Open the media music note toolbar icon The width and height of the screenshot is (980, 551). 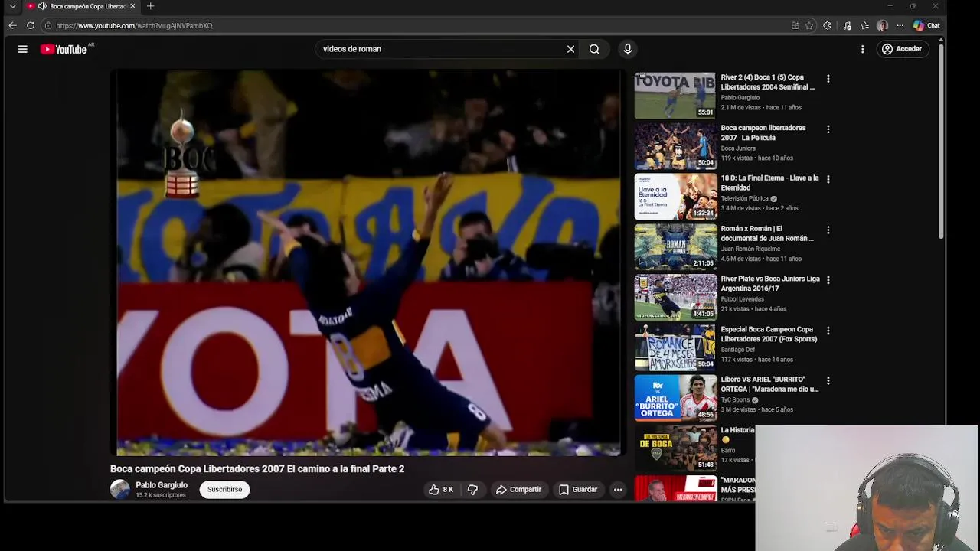click(847, 25)
